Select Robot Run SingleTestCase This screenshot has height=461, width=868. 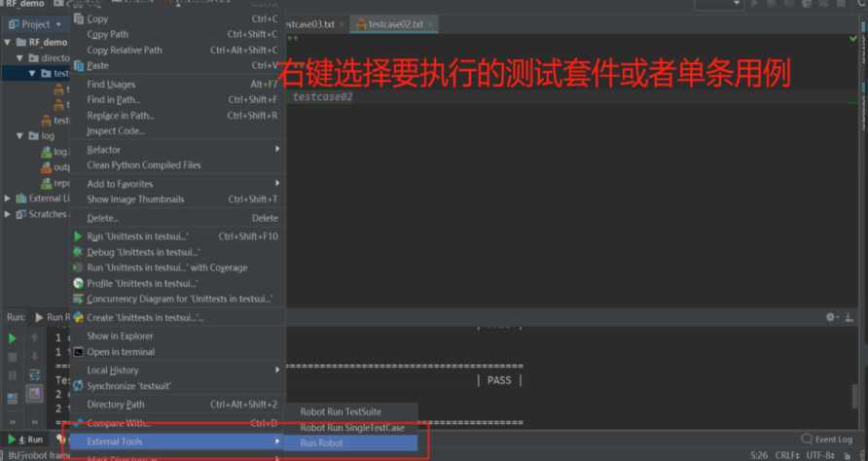pyautogui.click(x=351, y=427)
